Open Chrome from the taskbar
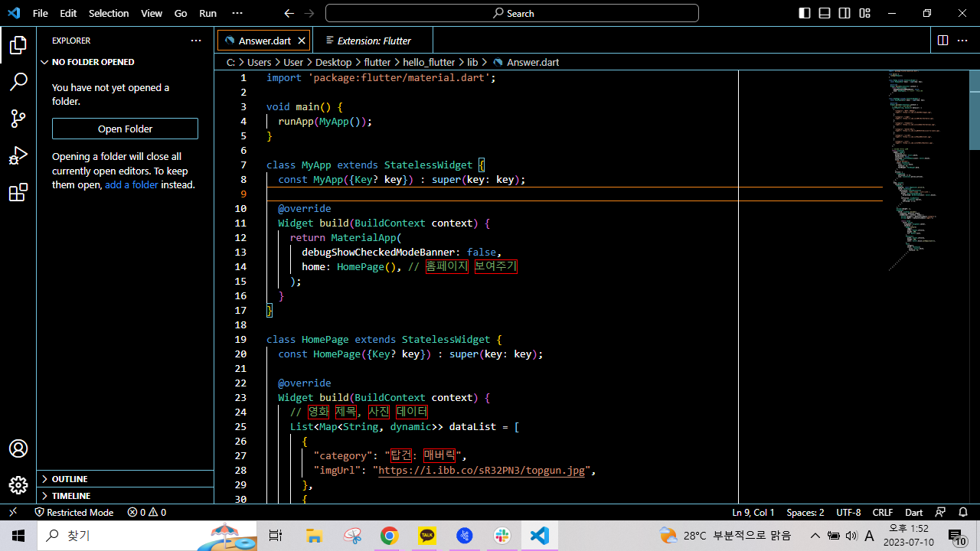Screen dimensions: 980x551 tap(390, 536)
